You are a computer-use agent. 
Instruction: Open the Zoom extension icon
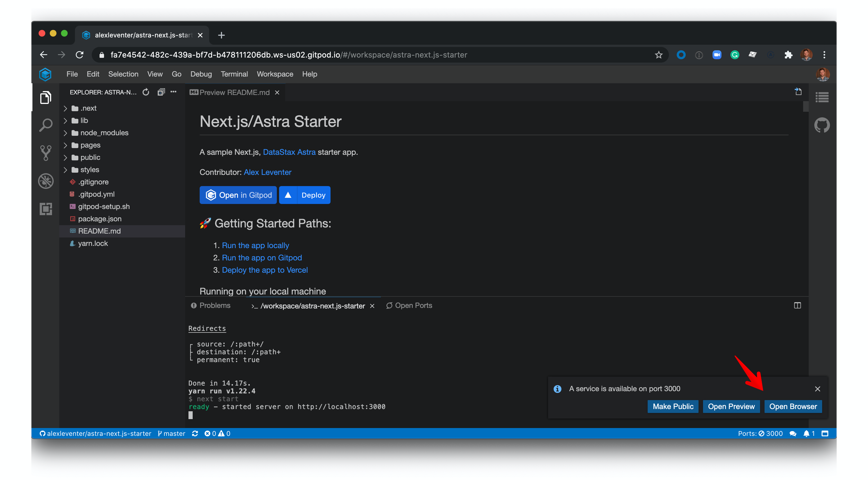(x=717, y=54)
